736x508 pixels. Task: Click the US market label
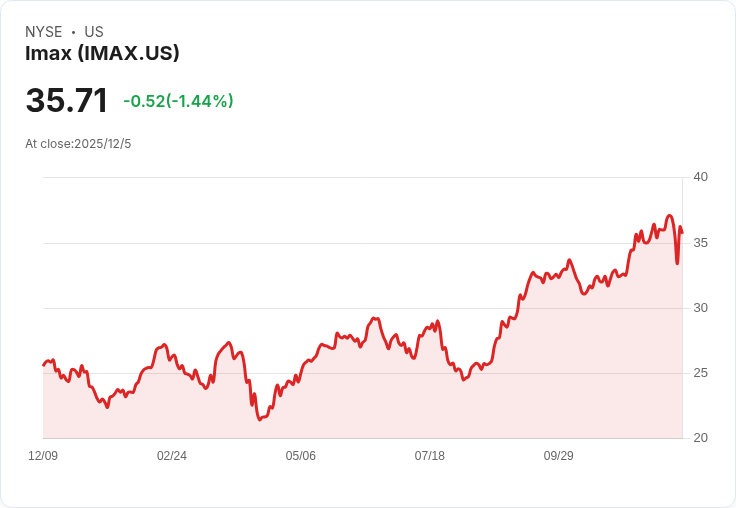tap(94, 32)
